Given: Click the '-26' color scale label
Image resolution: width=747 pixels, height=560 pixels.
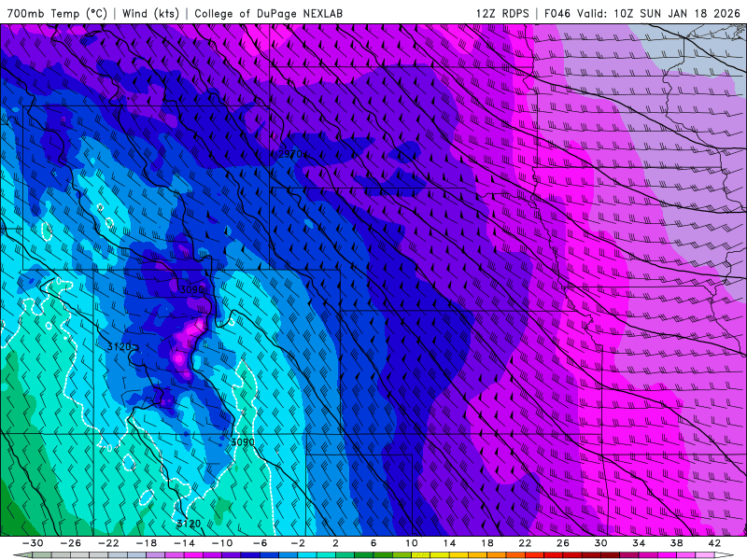Looking at the screenshot, I should [71, 543].
